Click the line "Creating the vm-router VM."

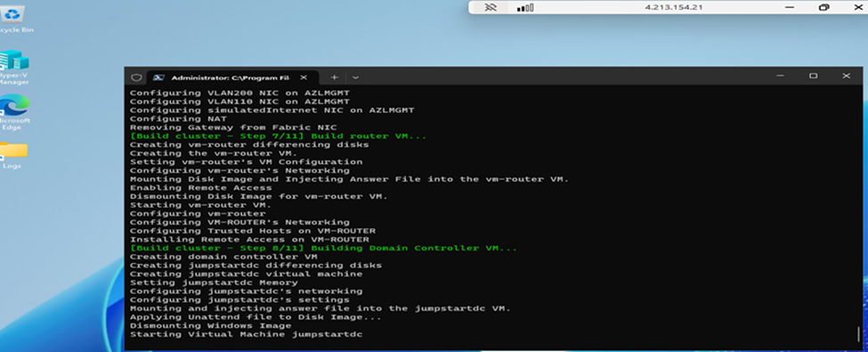tap(214, 153)
